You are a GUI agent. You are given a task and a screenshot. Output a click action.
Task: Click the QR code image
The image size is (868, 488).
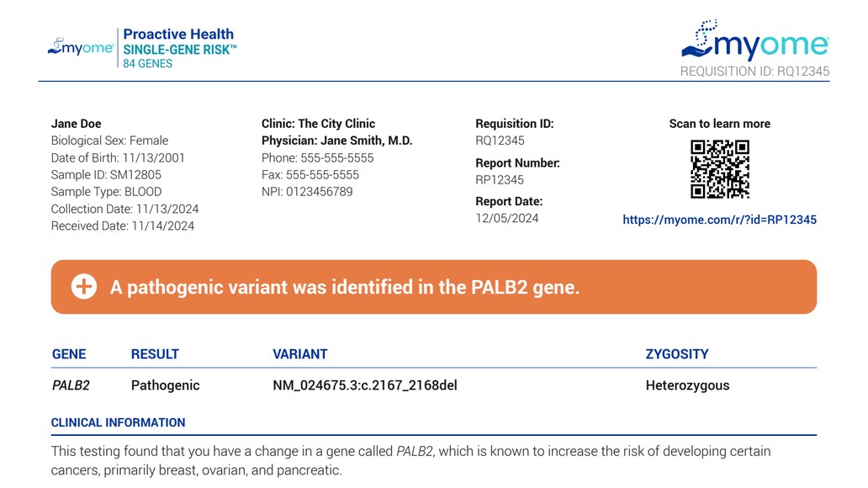(x=719, y=169)
